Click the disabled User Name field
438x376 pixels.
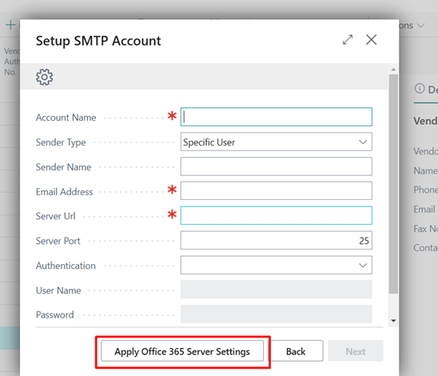pos(276,289)
